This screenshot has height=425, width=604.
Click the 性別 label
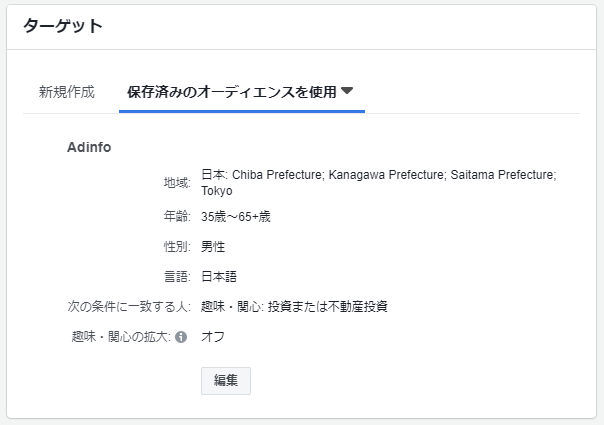coord(177,247)
